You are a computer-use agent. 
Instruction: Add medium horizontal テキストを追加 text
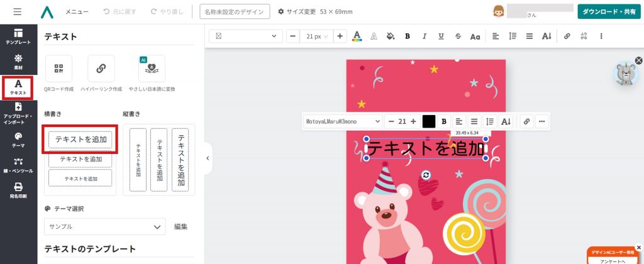click(x=80, y=159)
